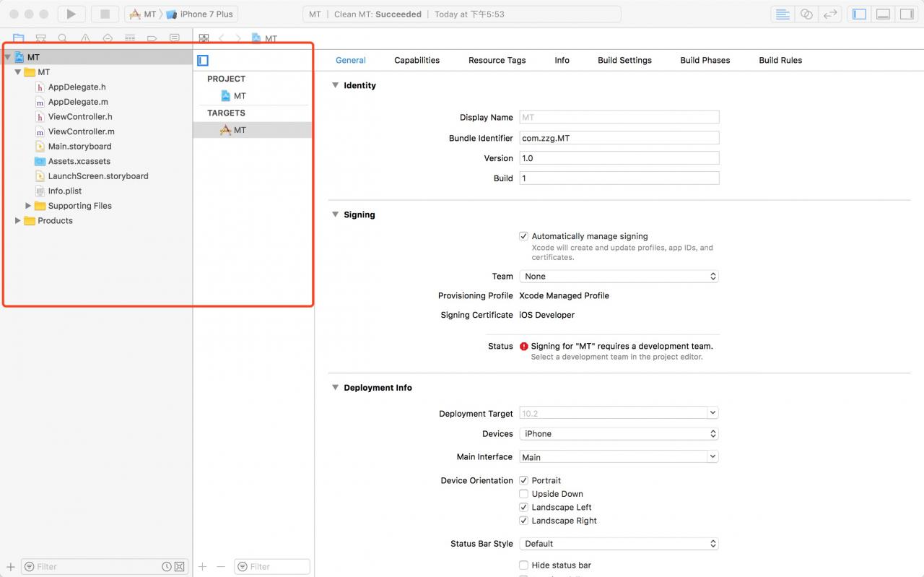The image size is (924, 577).
Task: Click the Display Name field
Action: (x=619, y=117)
